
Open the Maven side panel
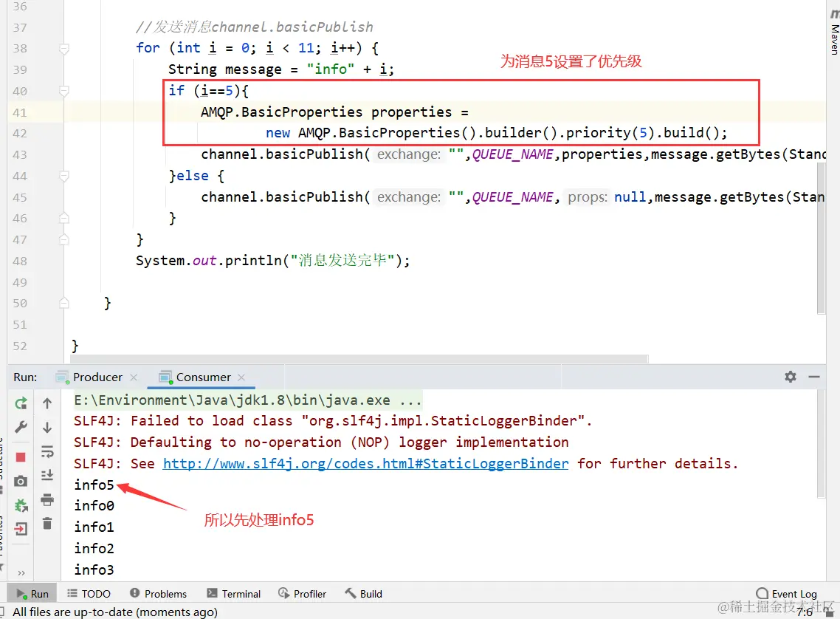(834, 33)
